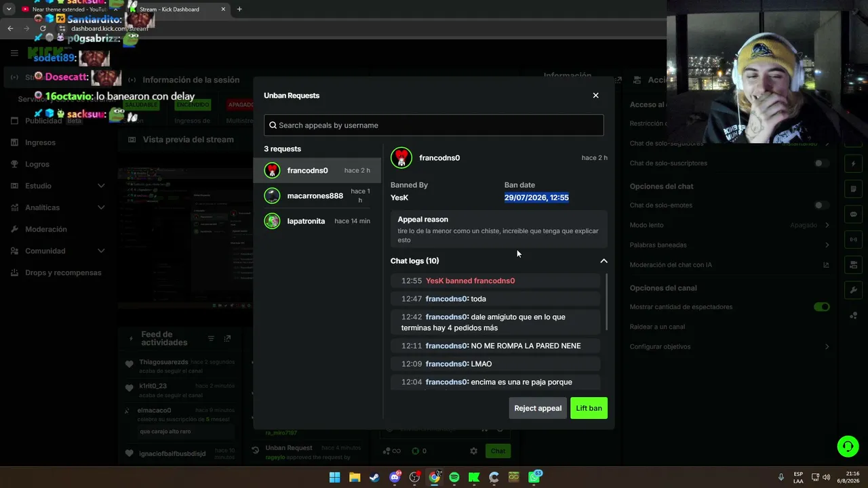The width and height of the screenshot is (868, 488).
Task: Collapse the Chat logs section
Action: pos(604,261)
